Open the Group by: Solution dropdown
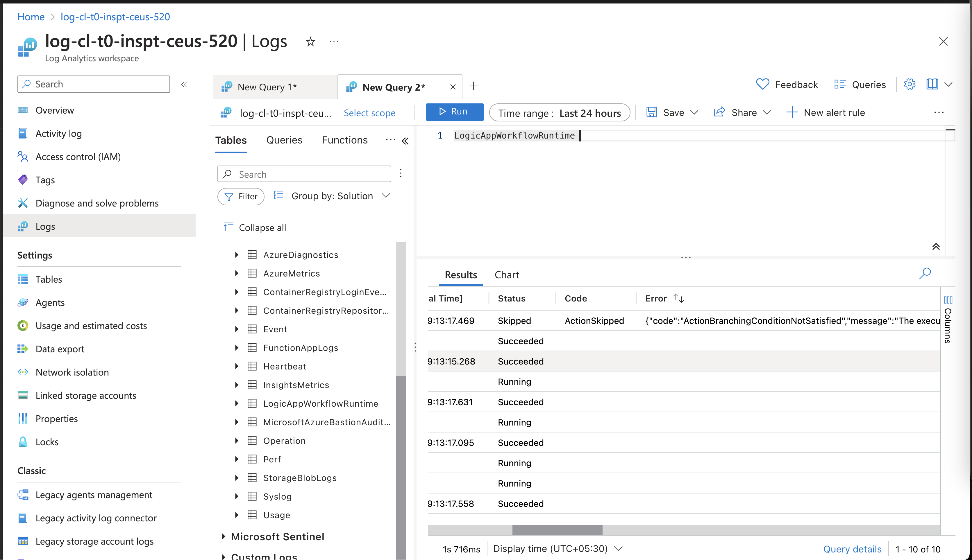This screenshot has height=560, width=972. pos(332,196)
